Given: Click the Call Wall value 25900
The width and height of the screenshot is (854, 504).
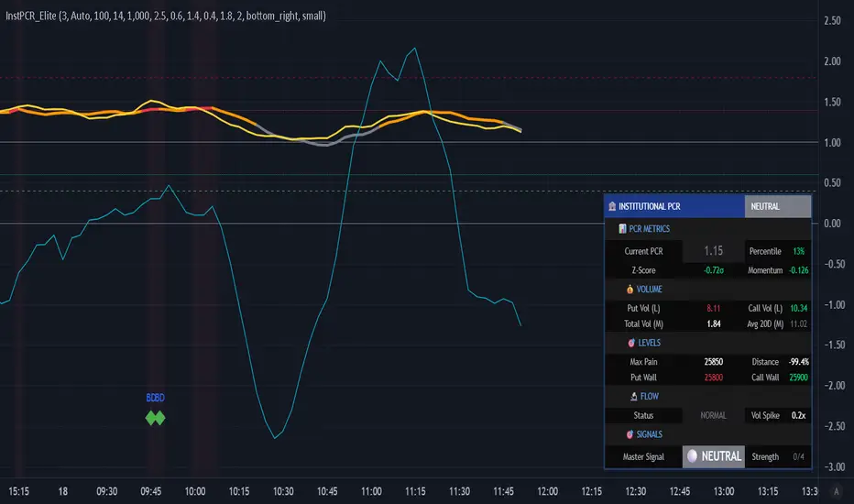Looking at the screenshot, I should point(798,378).
